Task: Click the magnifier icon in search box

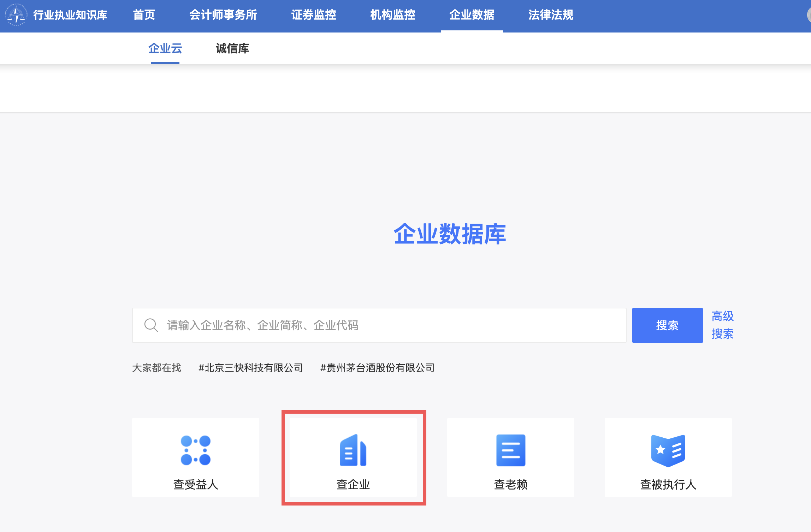Action: click(x=151, y=325)
